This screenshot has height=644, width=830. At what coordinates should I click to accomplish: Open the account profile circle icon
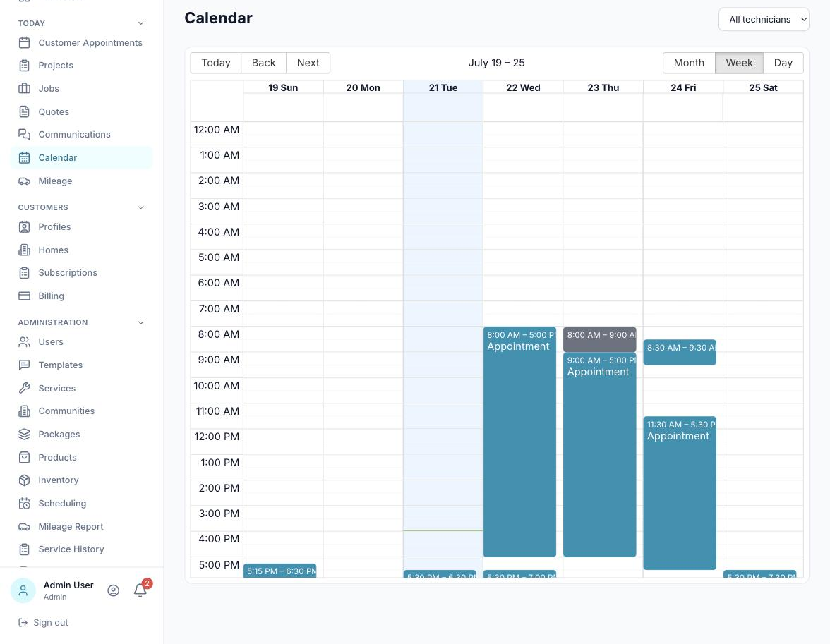(113, 590)
